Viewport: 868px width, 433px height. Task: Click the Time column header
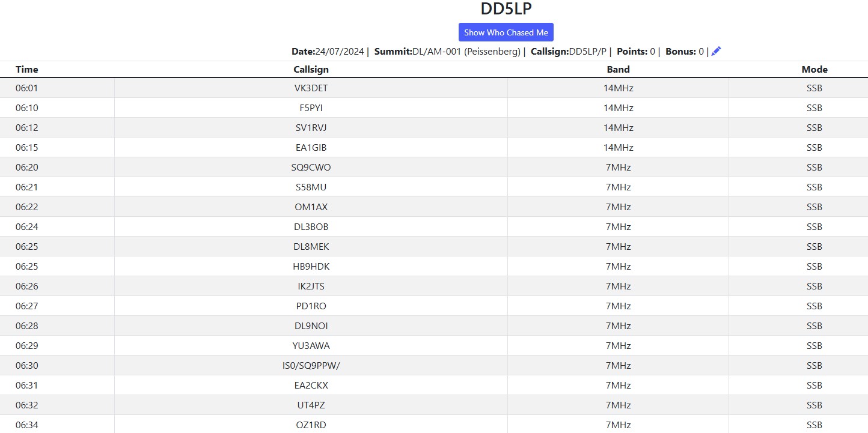27,70
